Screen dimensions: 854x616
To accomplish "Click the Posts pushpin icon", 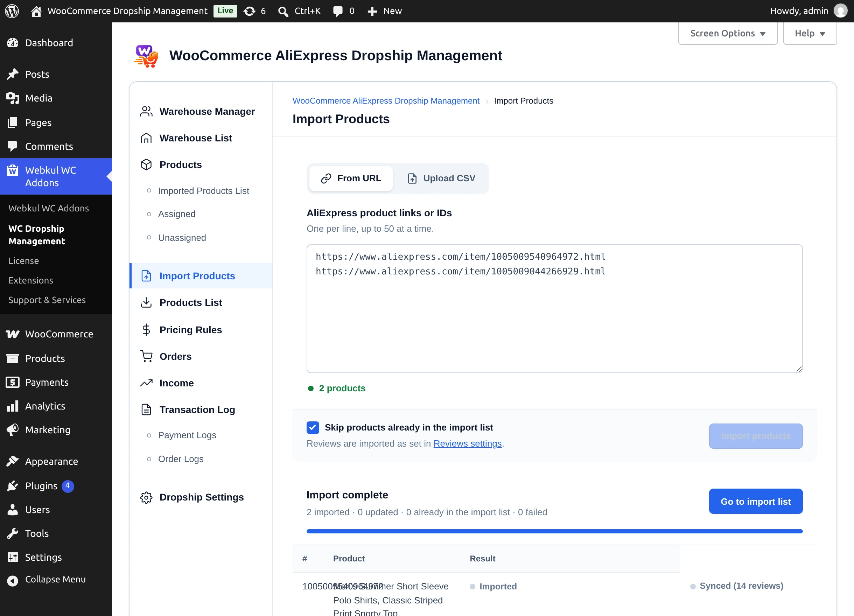I will pyautogui.click(x=13, y=74).
